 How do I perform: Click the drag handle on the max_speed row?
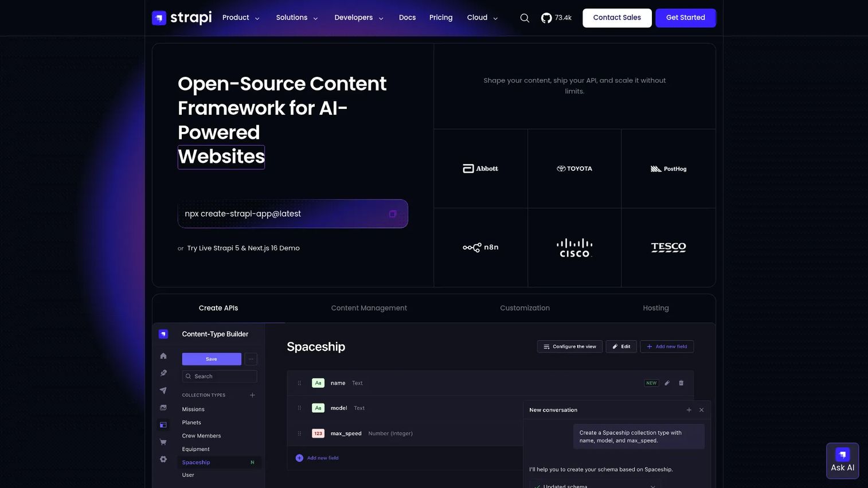[x=299, y=434]
